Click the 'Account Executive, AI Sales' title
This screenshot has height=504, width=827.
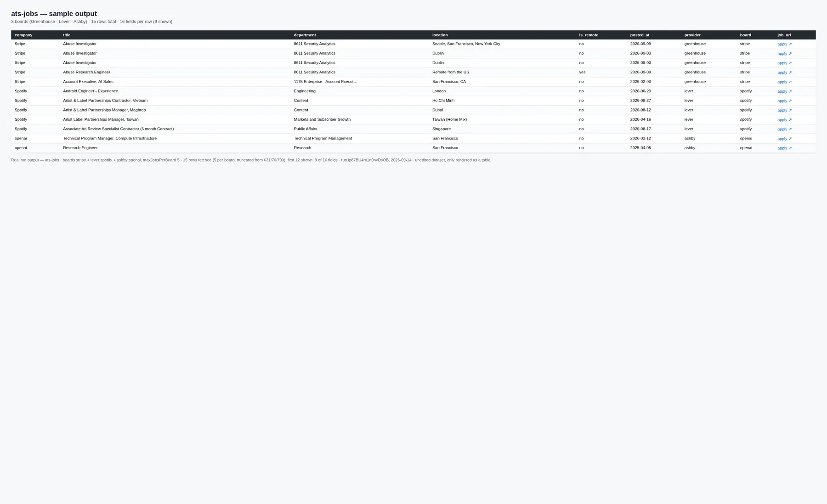coord(88,82)
